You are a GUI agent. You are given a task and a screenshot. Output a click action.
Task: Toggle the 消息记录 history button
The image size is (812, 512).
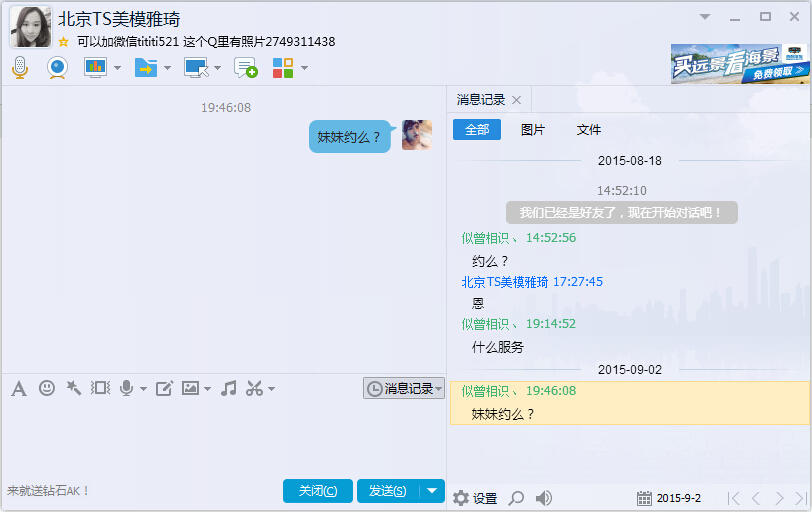[x=403, y=388]
